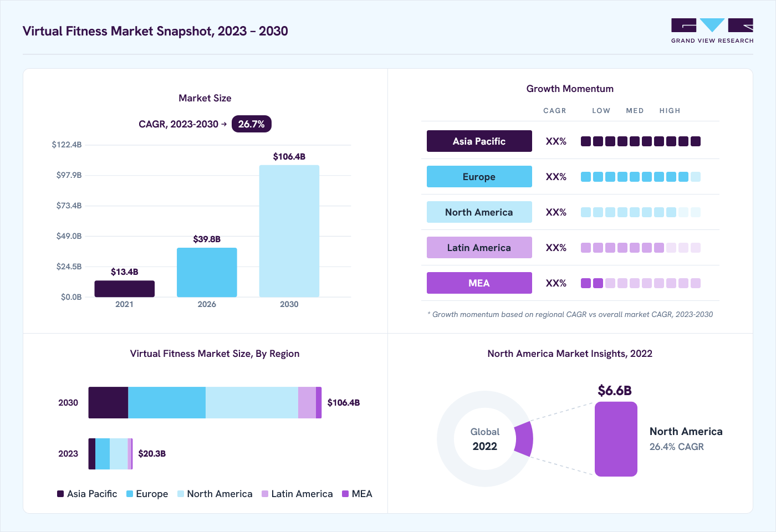Click the Latin America legend swatch
776x532 pixels.
(265, 494)
